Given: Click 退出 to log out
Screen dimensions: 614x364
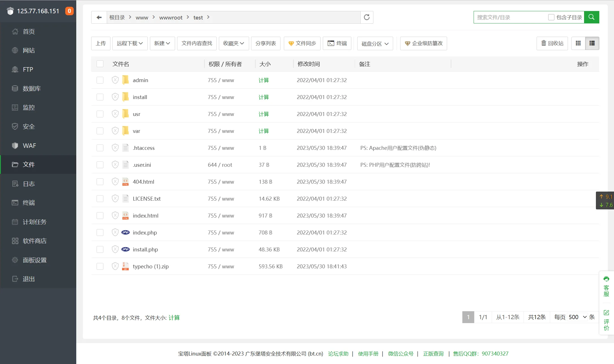Looking at the screenshot, I should point(38,279).
